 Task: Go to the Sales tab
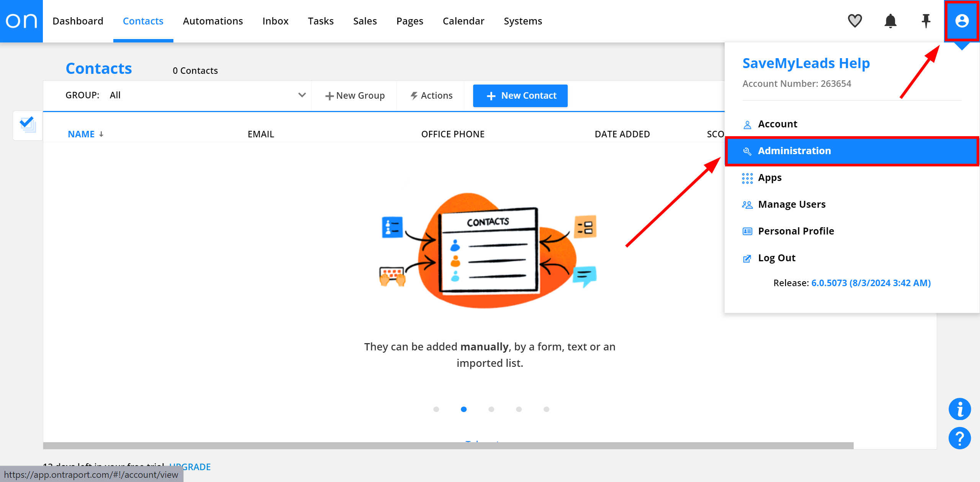click(x=365, y=21)
